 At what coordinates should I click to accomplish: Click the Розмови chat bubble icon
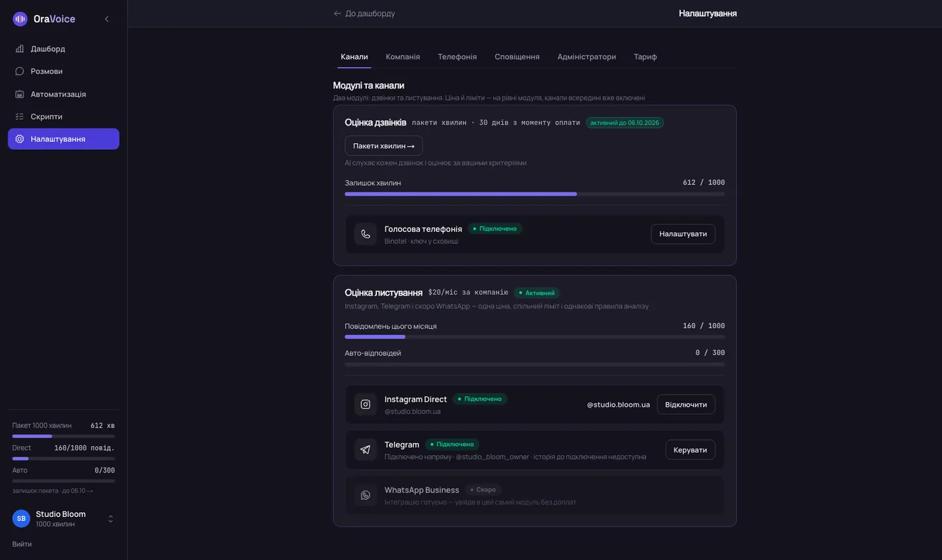[x=20, y=71]
